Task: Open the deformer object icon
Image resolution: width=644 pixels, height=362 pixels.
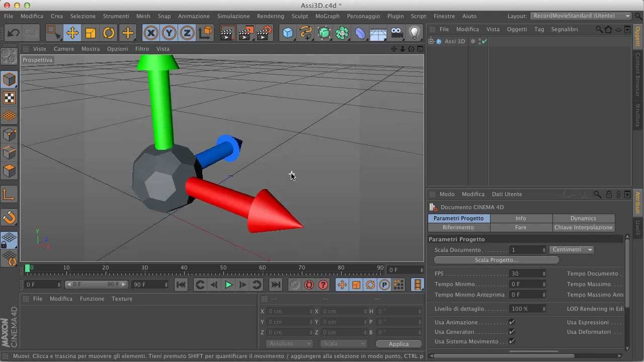Action: tap(360, 33)
